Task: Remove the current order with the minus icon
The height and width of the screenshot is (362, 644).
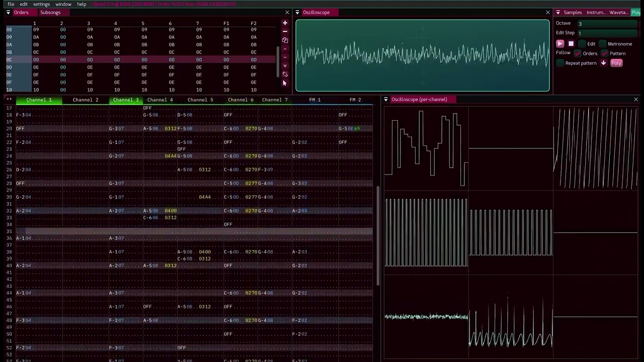Action: (x=285, y=31)
